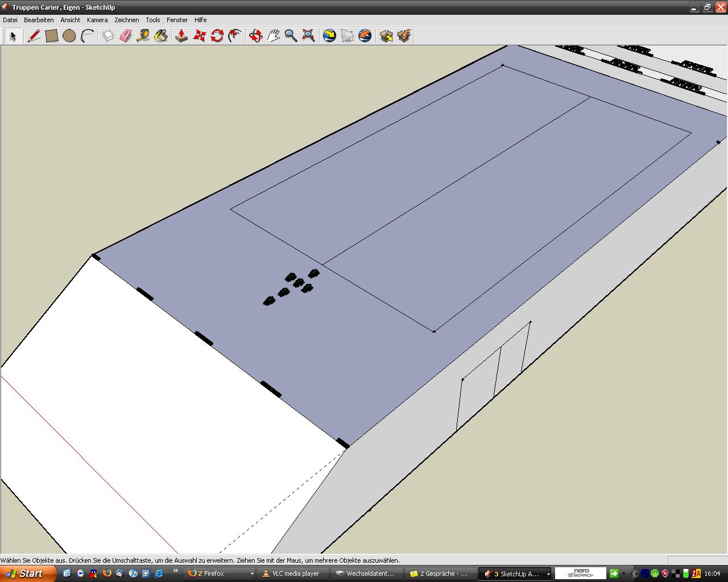
Task: Expand the Firefox taskbar group dropdown
Action: [x=252, y=574]
